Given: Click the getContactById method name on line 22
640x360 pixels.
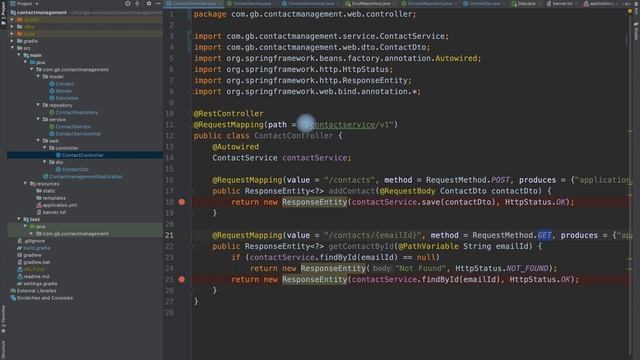Looking at the screenshot, I should (361, 246).
